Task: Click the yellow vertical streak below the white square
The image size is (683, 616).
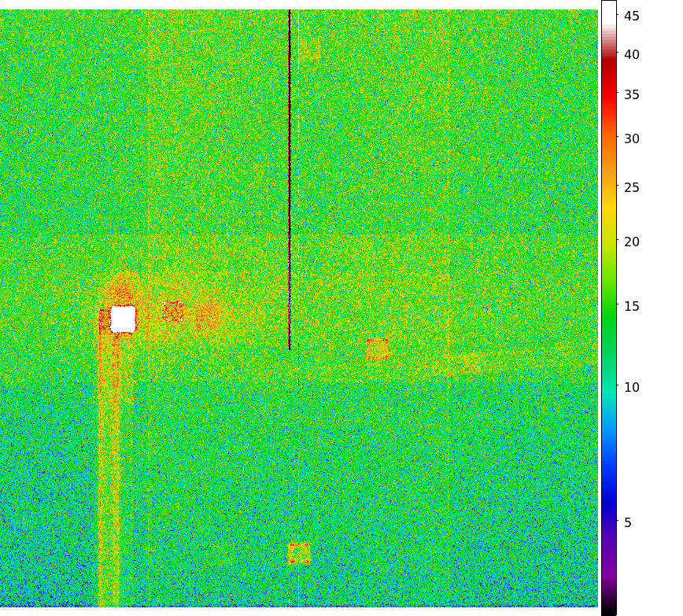Action: click(109, 472)
